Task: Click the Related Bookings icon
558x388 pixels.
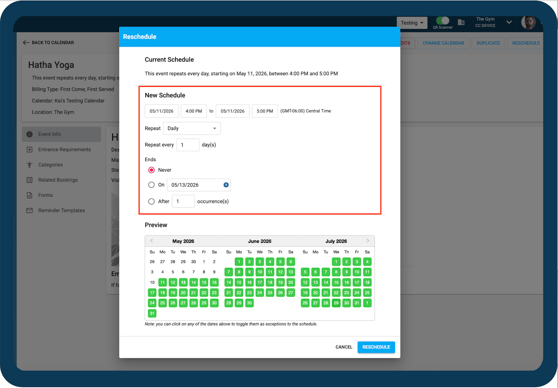Action: pos(30,180)
